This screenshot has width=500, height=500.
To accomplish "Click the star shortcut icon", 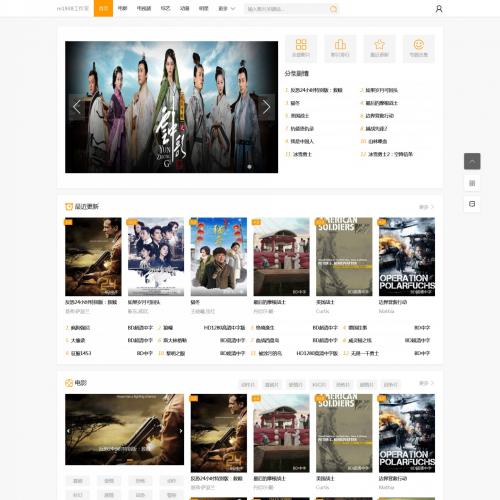I will point(379,48).
